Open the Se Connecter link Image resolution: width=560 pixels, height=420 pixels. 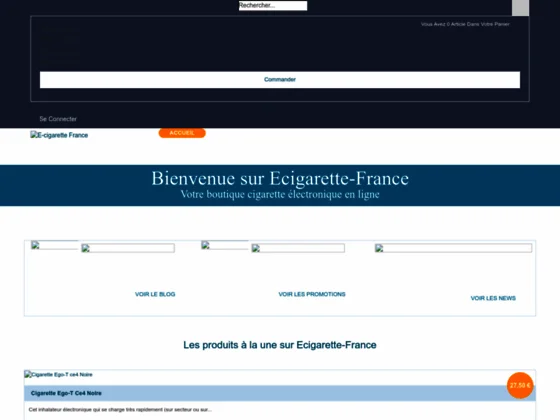[x=58, y=119]
